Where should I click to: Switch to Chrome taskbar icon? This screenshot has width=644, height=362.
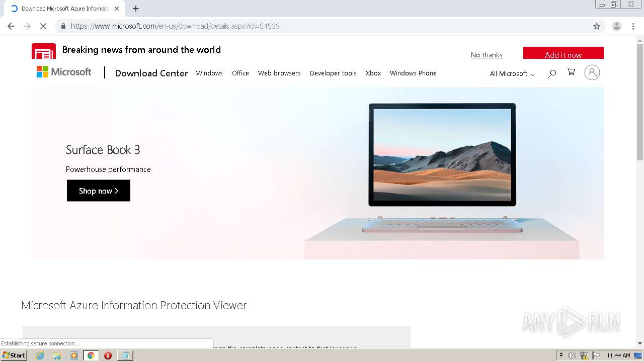[91, 355]
